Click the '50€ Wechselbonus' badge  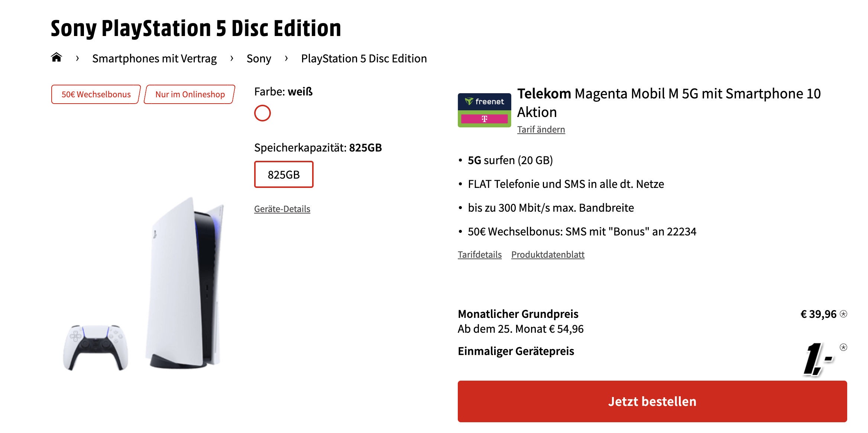[95, 94]
